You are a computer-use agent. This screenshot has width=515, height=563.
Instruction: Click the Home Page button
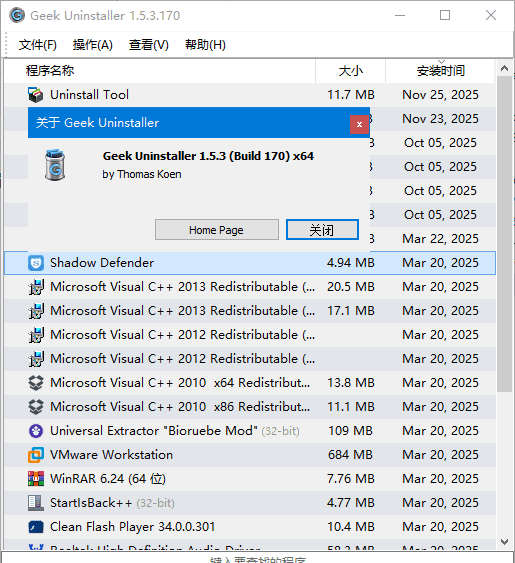pos(217,230)
